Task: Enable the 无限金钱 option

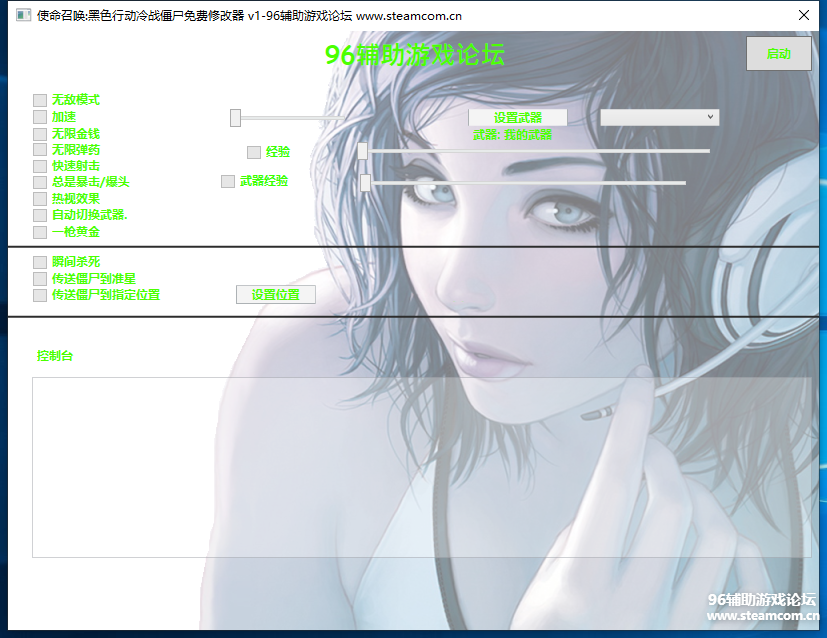Action: [40, 133]
